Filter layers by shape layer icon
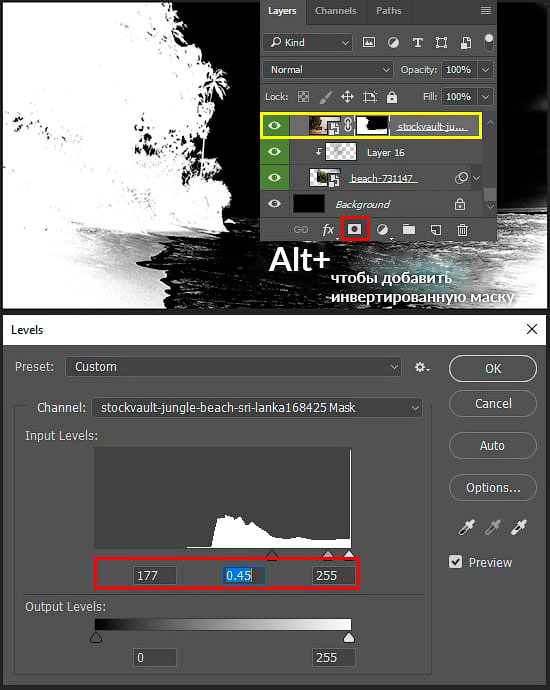 [441, 42]
